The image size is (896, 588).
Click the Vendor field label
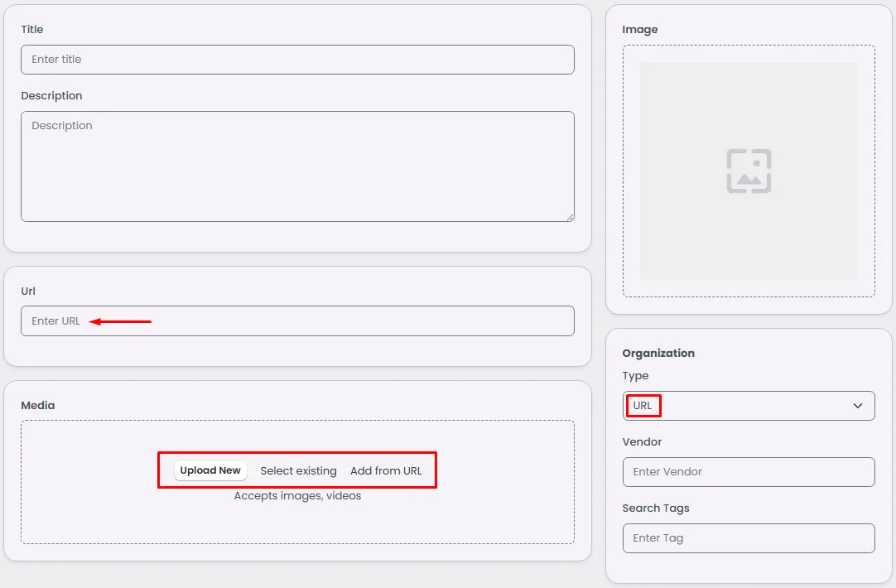642,442
